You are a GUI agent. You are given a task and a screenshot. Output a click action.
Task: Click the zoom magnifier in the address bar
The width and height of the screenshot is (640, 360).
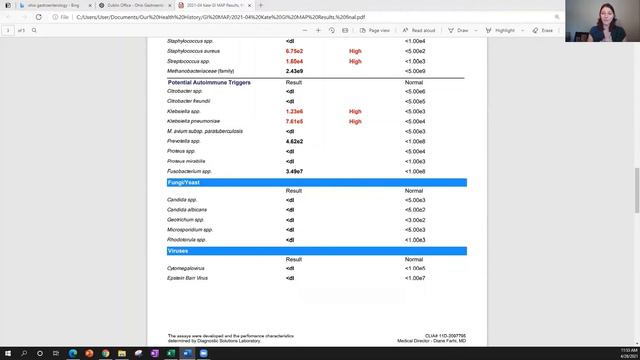click(557, 17)
